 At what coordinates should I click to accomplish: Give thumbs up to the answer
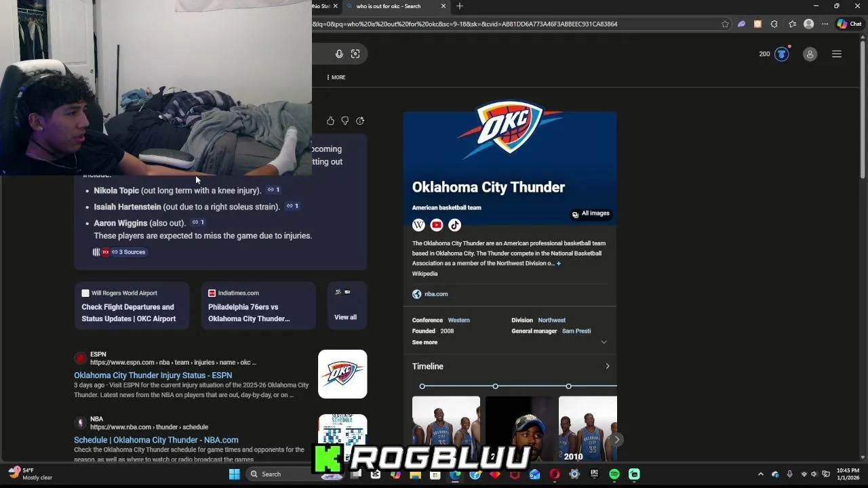pyautogui.click(x=330, y=121)
